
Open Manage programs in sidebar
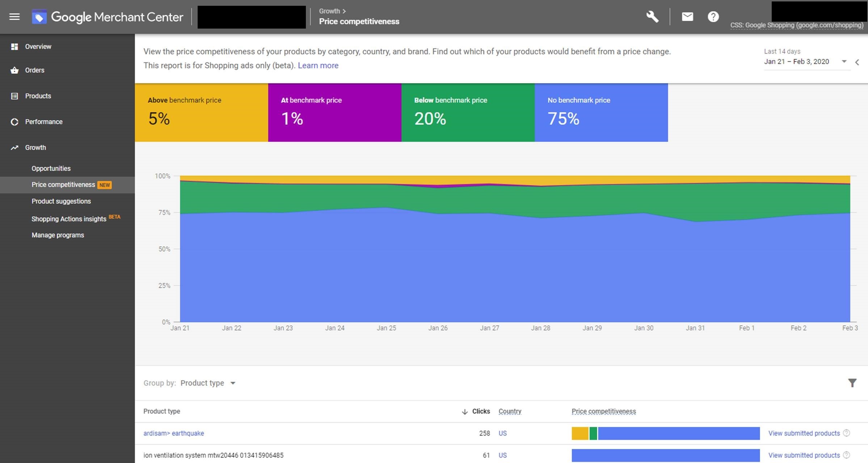pos(58,235)
